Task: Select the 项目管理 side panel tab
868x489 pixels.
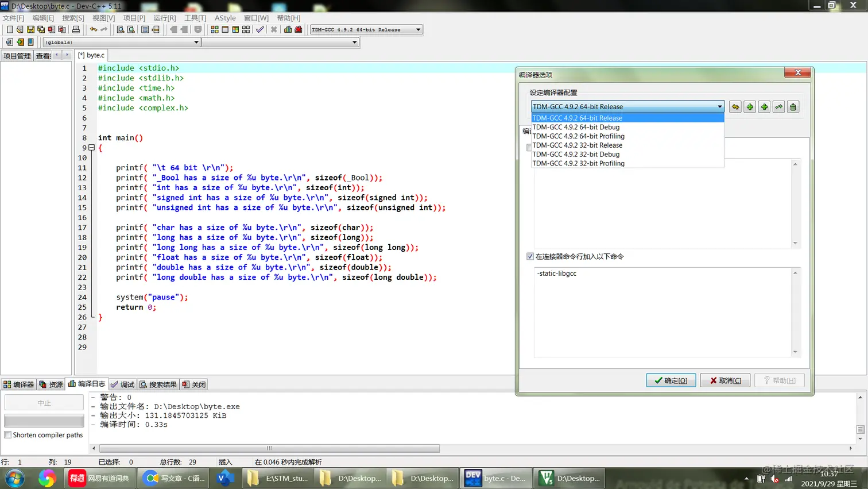Action: coord(17,56)
